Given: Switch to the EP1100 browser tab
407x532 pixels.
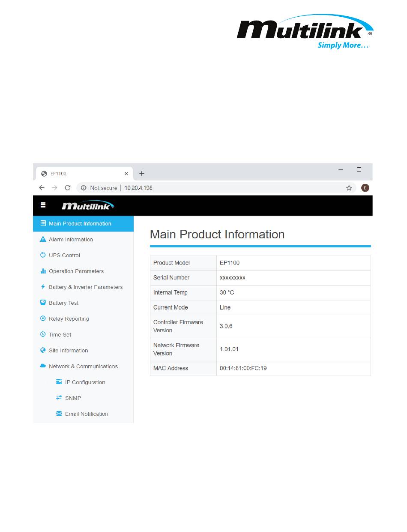Looking at the screenshot, I should [84, 174].
